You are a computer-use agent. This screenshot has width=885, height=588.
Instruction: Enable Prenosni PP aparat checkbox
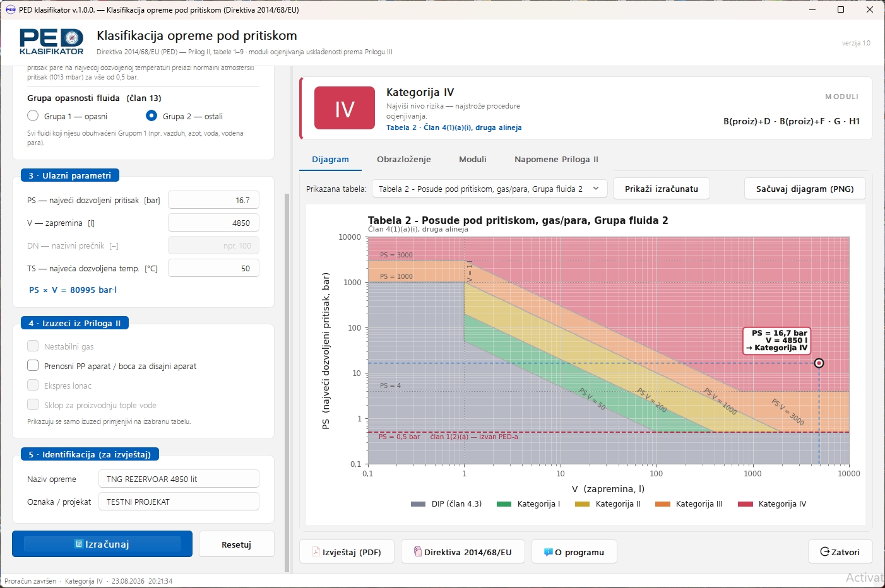(x=33, y=365)
